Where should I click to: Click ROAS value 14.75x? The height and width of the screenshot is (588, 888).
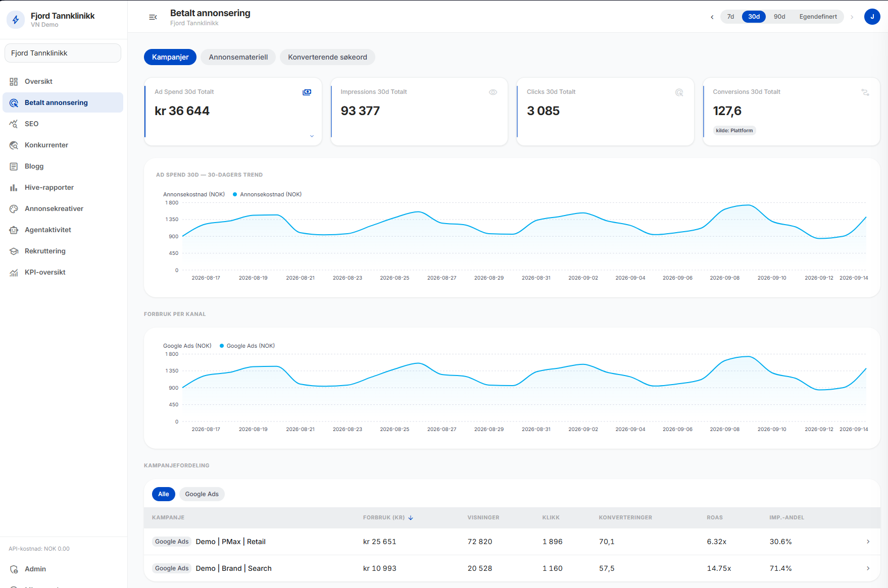719,568
